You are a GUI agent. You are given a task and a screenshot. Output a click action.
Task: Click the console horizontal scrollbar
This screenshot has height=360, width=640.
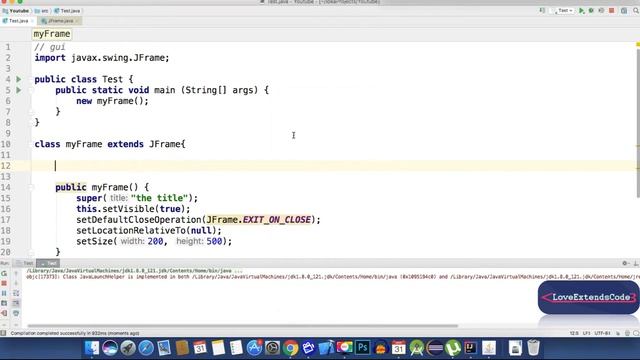(x=242, y=326)
